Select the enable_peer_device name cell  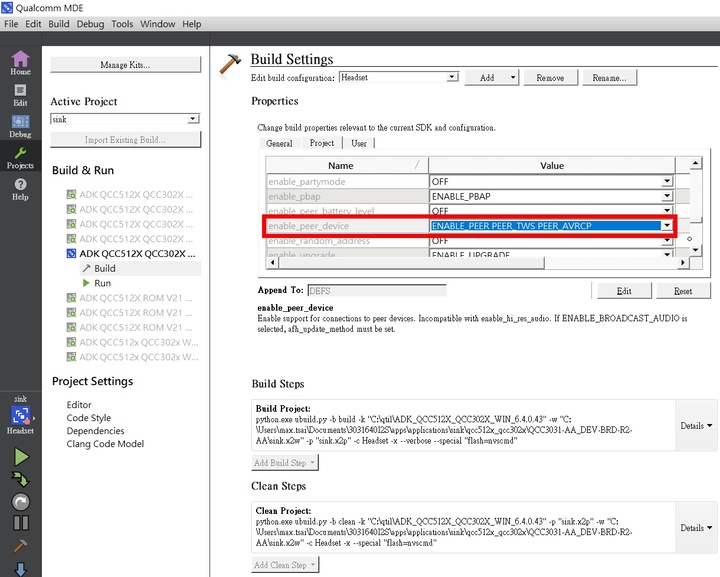click(x=347, y=226)
